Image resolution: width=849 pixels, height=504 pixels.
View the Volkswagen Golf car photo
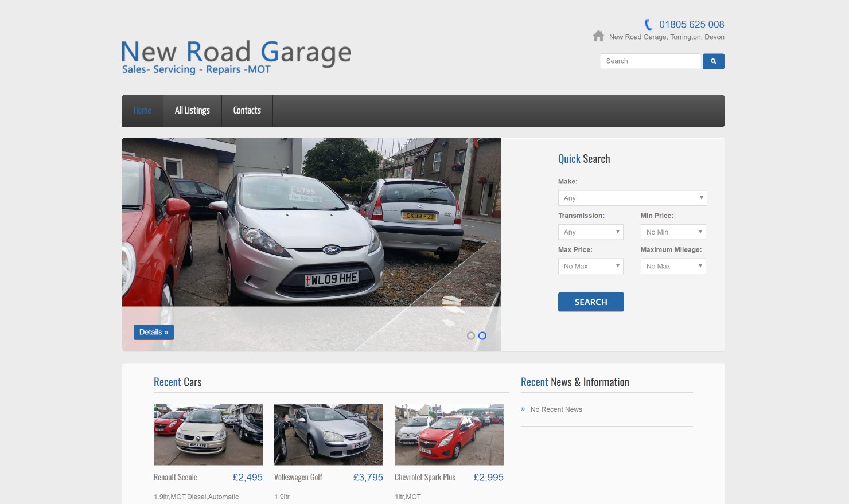pyautogui.click(x=328, y=435)
